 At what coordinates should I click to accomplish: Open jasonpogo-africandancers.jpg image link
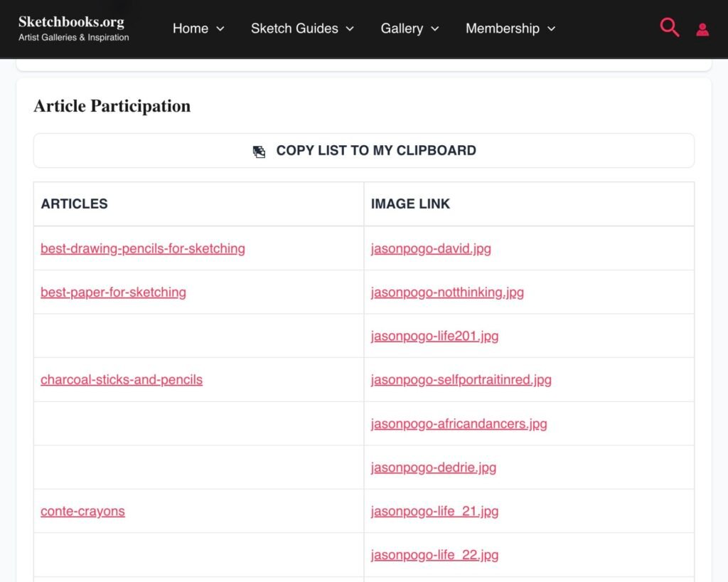[459, 424]
